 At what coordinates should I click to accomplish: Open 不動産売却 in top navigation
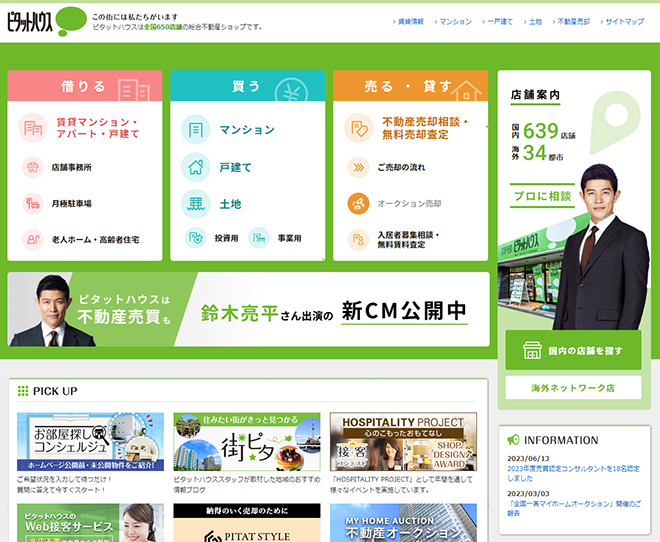574,21
